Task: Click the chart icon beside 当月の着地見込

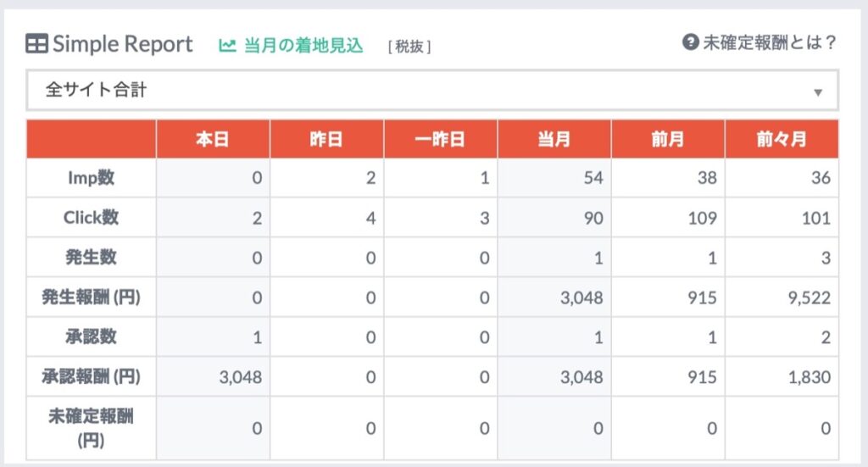Action: tap(227, 46)
